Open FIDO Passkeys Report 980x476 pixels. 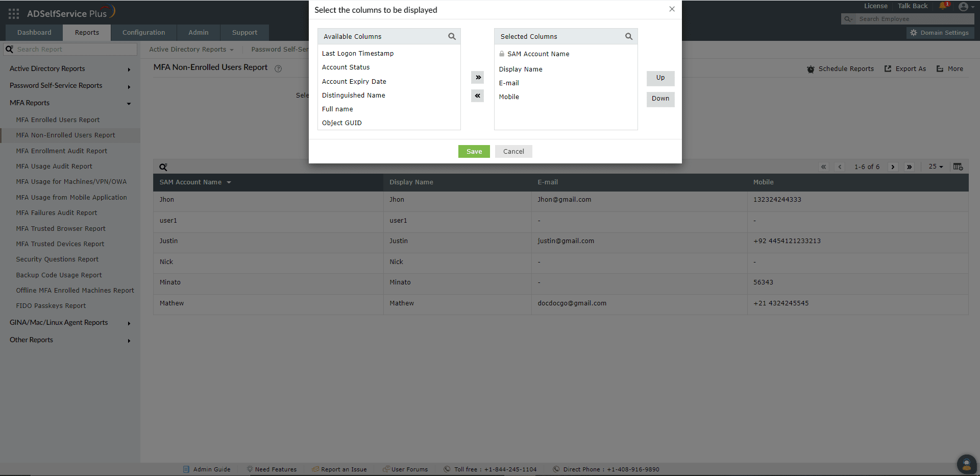[51, 306]
